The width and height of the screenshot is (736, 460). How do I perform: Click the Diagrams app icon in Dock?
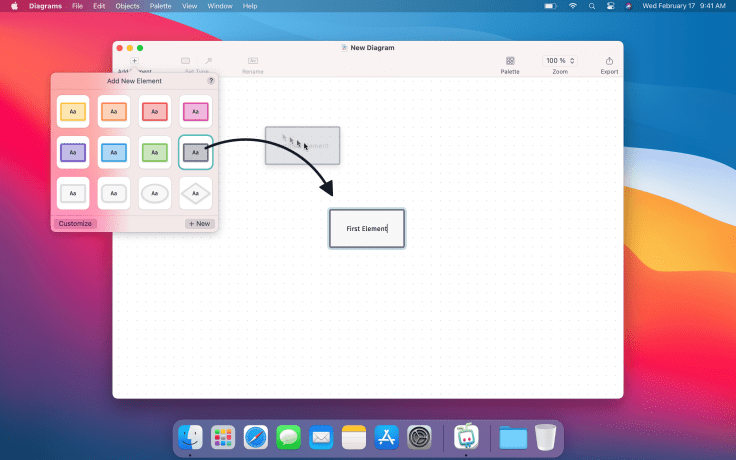(x=466, y=436)
